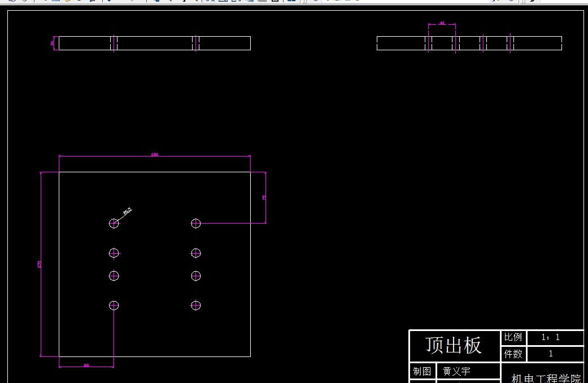The height and width of the screenshot is (383, 588).
Task: Select the 280 width dimension text
Action: pyautogui.click(x=155, y=154)
